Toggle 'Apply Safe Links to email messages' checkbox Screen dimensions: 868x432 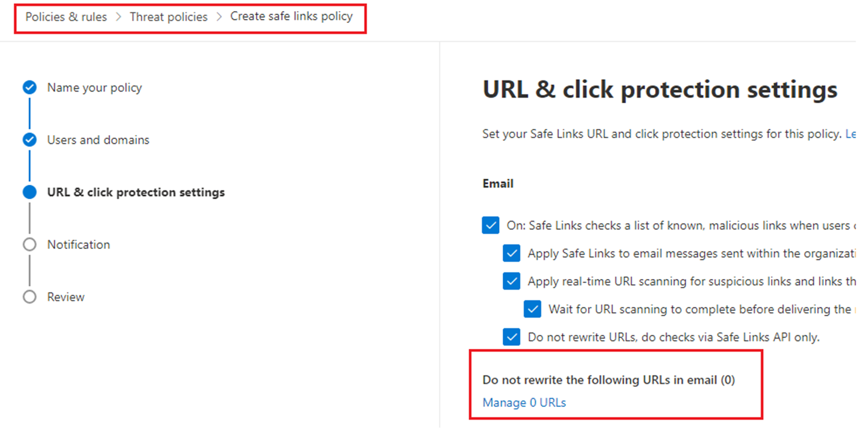click(512, 253)
